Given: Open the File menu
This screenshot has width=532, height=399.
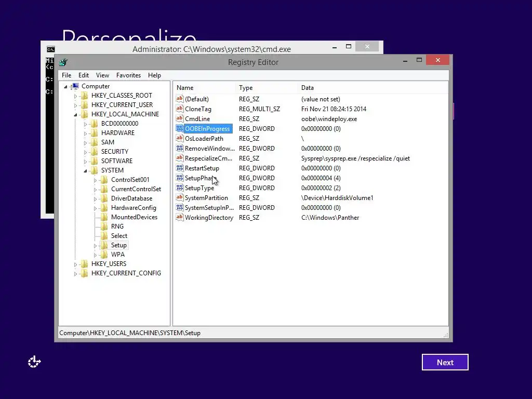Looking at the screenshot, I should click(66, 75).
